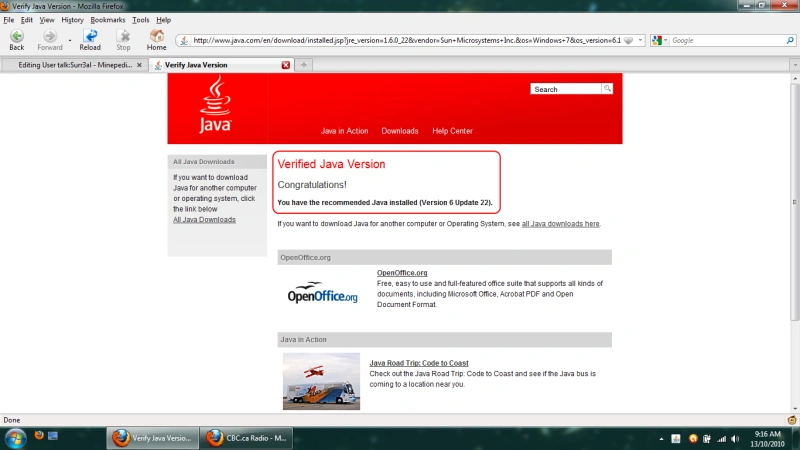Click the status bar icon at far right

[x=792, y=420]
